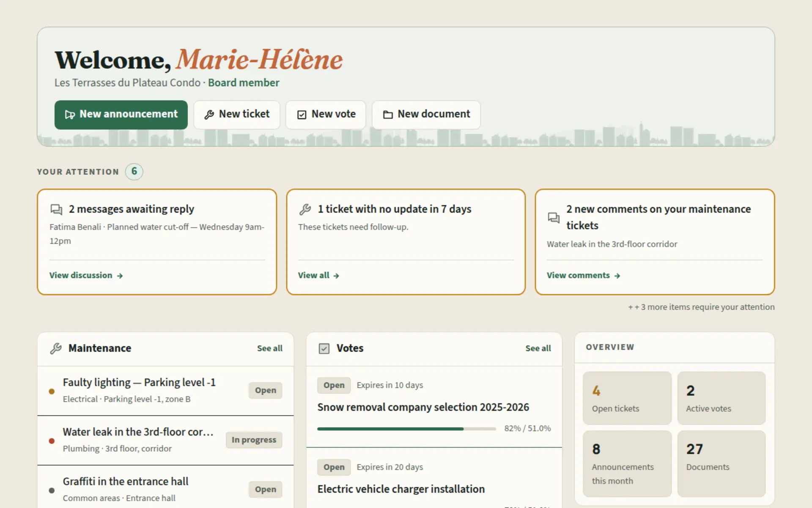Click the megaphone icon in New announcement
This screenshot has height=508, width=812.
70,115
